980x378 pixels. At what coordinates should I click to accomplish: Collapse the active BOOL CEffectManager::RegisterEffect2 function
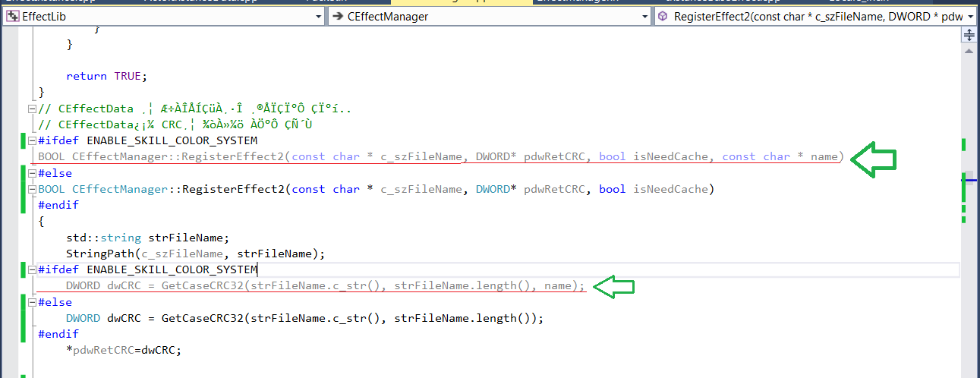click(32, 189)
